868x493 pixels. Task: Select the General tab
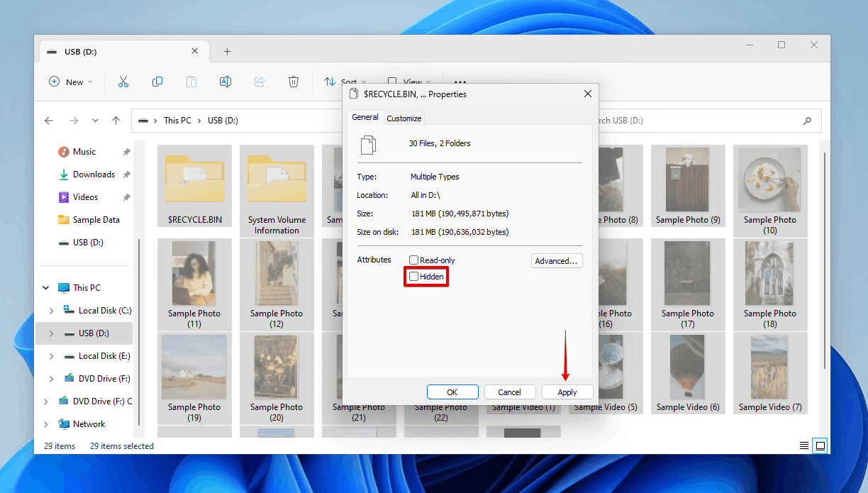coord(365,118)
